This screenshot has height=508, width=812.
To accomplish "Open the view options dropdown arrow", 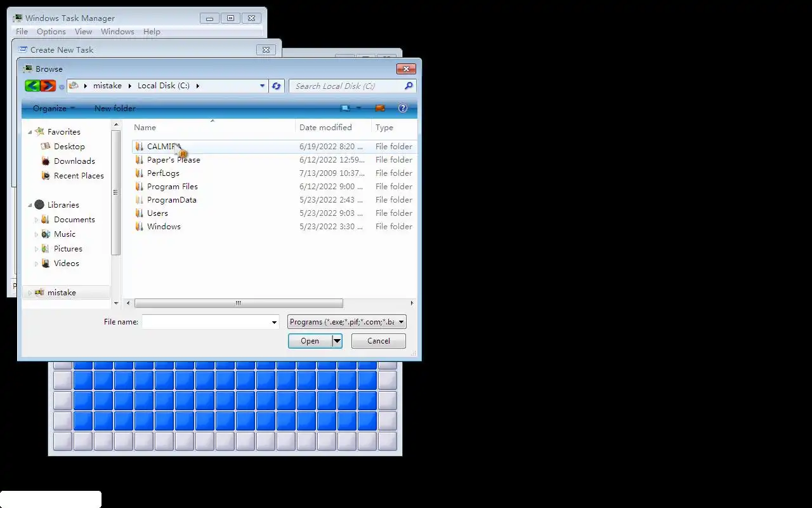I will click(358, 108).
